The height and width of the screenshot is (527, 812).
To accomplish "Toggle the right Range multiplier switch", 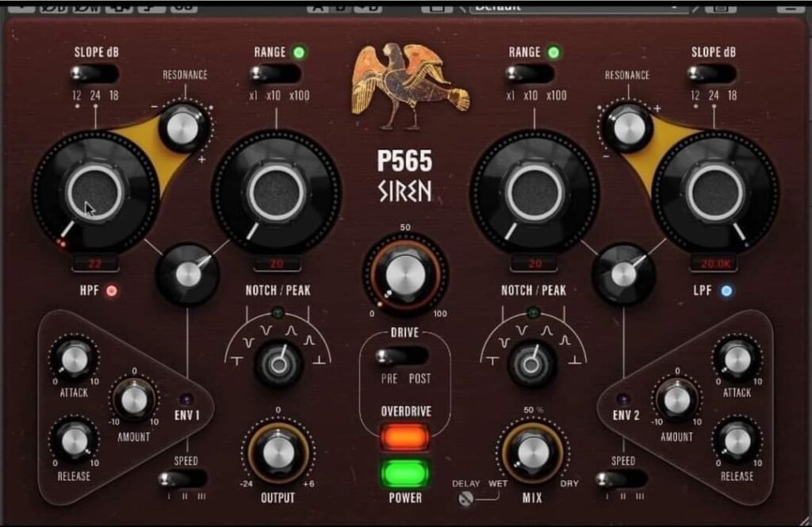I will point(529,74).
